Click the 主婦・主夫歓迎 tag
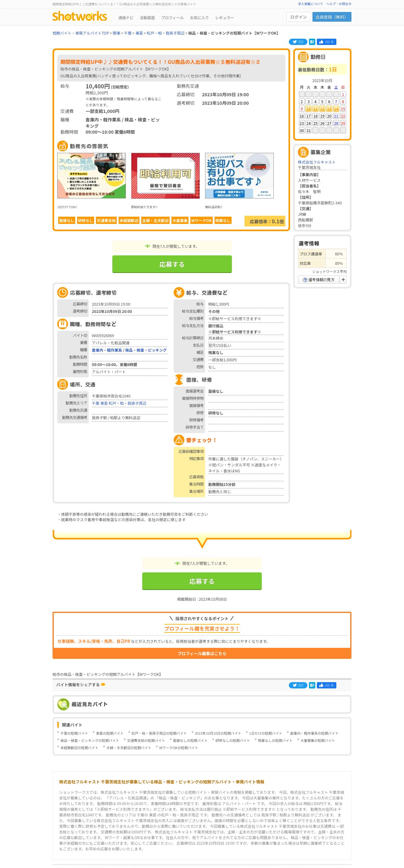This screenshot has width=404, height=868. (x=155, y=220)
